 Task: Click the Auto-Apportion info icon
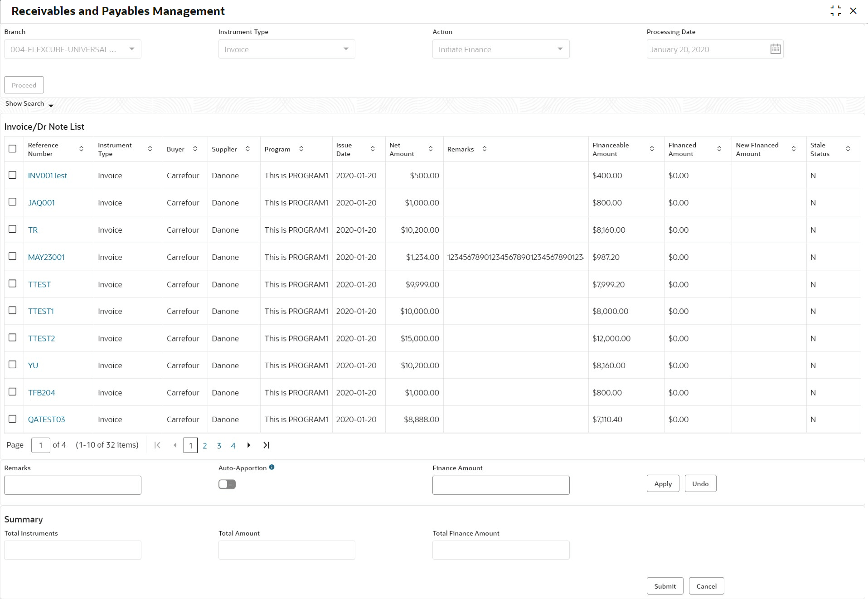272,467
